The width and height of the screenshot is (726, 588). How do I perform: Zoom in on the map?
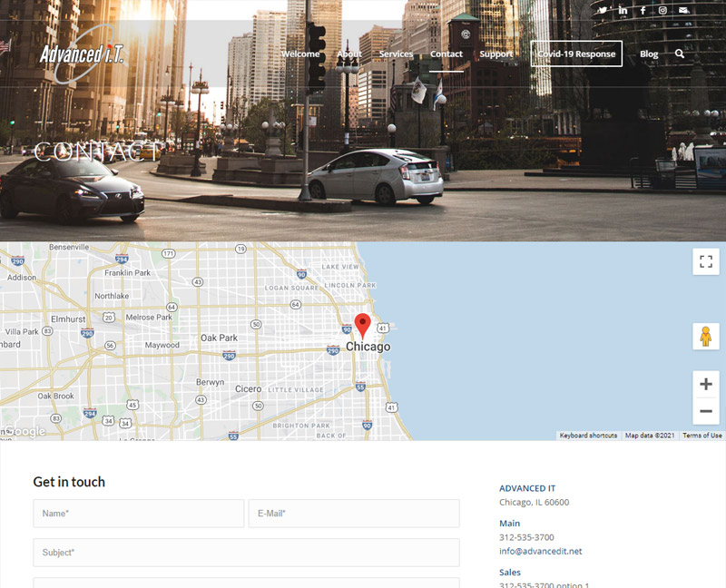[706, 384]
